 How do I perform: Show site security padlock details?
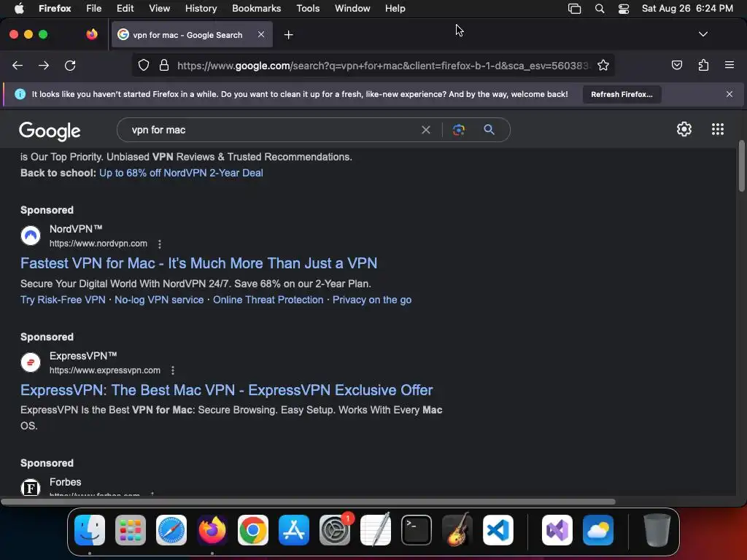point(164,65)
